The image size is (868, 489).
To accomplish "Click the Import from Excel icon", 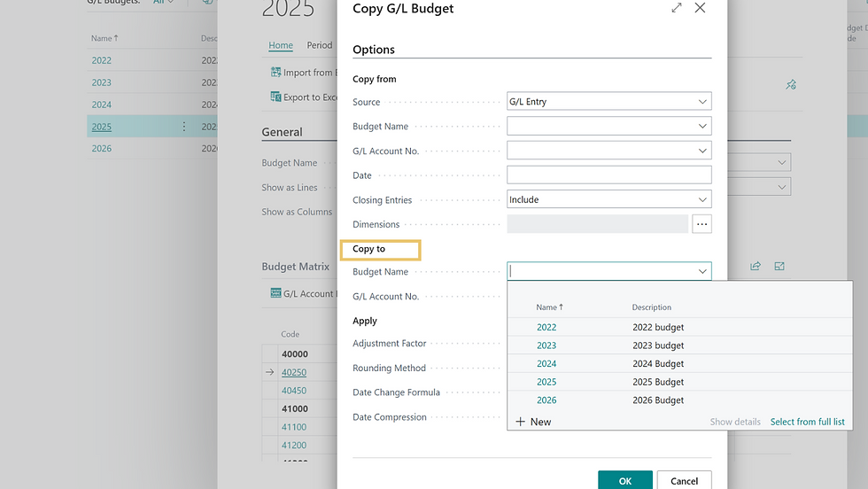I will (x=275, y=72).
